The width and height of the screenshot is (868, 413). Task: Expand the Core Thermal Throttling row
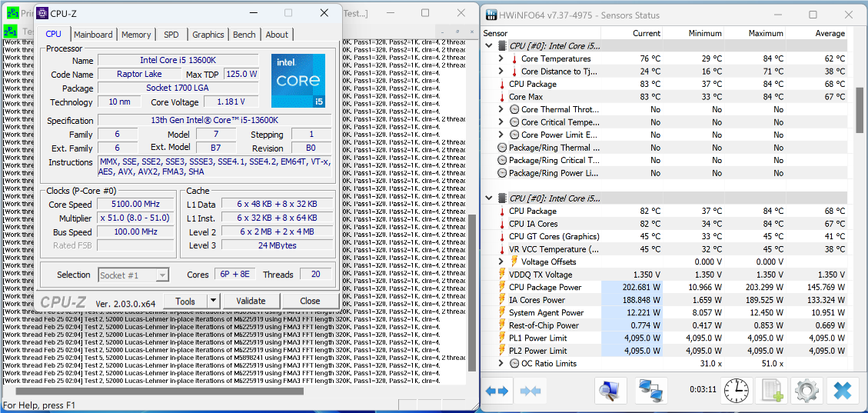click(x=501, y=110)
